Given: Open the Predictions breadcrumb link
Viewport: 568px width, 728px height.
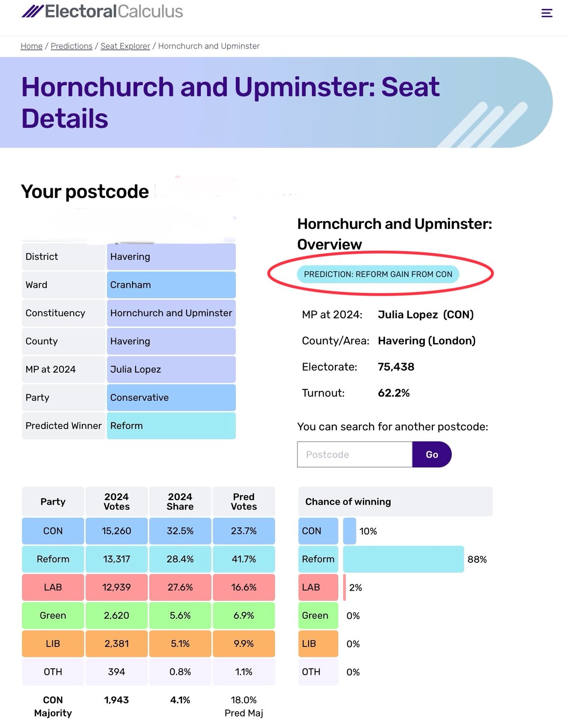Looking at the screenshot, I should pyautogui.click(x=71, y=46).
